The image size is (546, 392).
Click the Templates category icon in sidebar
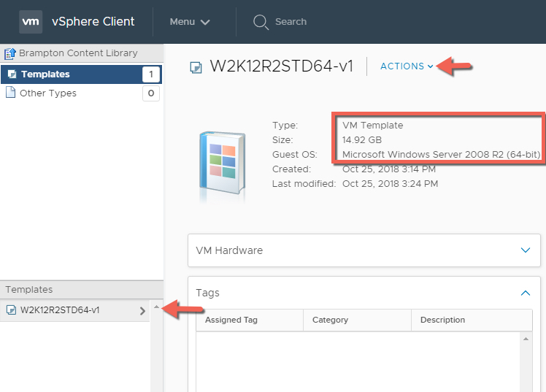[11, 74]
